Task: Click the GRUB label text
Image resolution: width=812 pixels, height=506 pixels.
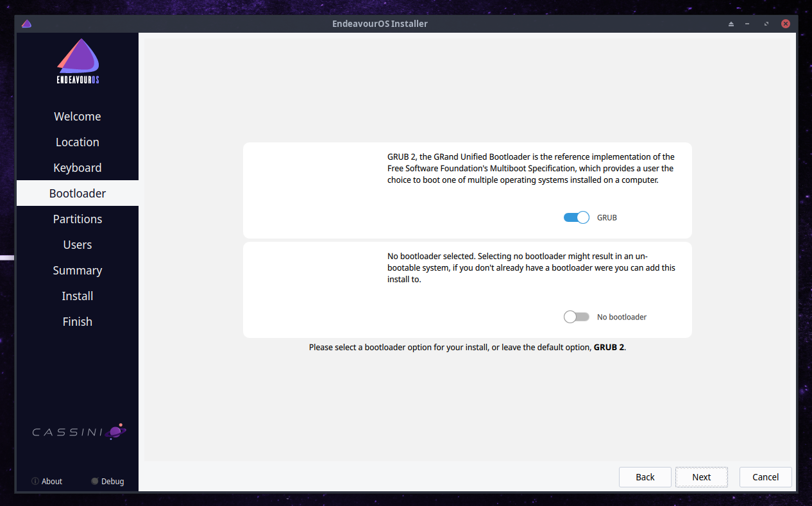Action: [607, 217]
